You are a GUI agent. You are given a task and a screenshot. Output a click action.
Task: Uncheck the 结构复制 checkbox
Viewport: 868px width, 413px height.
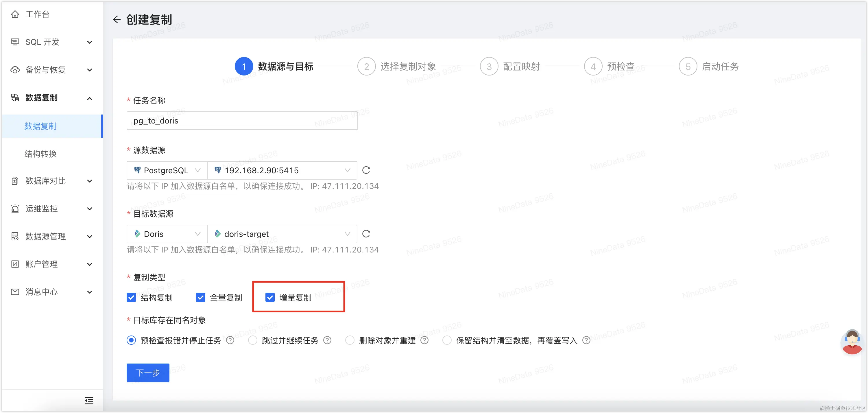(131, 298)
